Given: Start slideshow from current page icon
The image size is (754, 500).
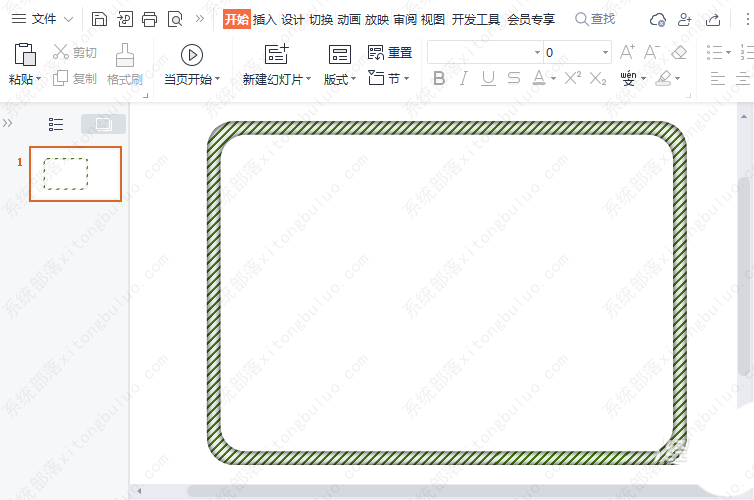Looking at the screenshot, I should click(191, 55).
